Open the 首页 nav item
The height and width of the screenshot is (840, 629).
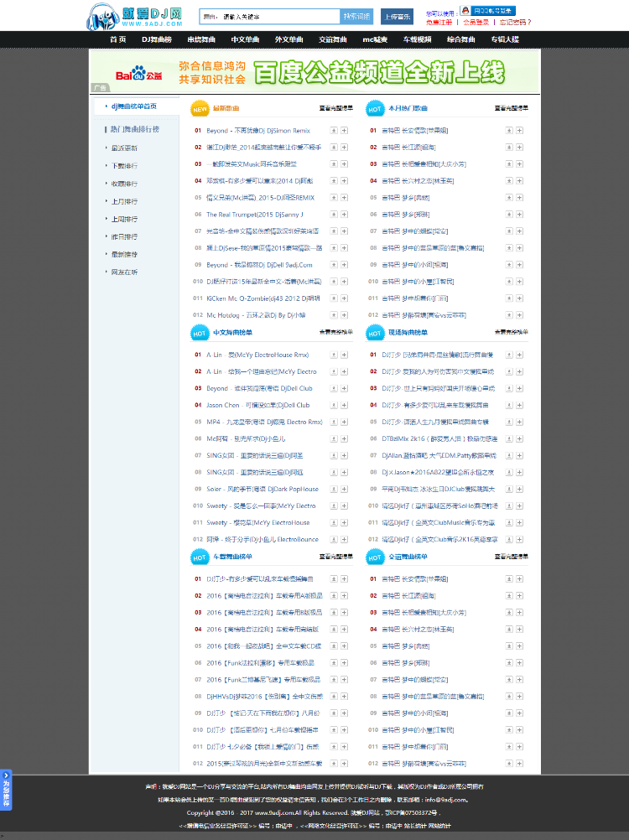click(x=118, y=39)
